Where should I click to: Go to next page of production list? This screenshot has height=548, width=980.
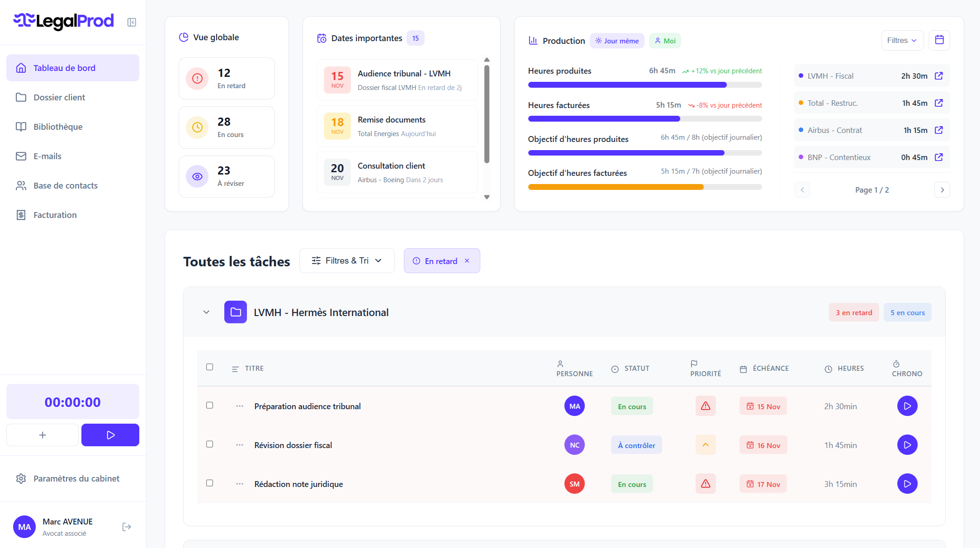[x=942, y=190]
